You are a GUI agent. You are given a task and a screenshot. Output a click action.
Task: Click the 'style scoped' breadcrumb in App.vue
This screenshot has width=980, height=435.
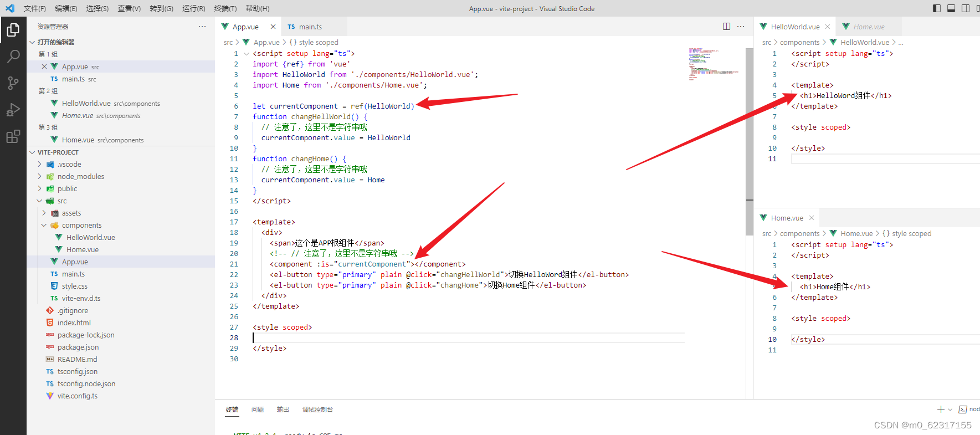319,42
